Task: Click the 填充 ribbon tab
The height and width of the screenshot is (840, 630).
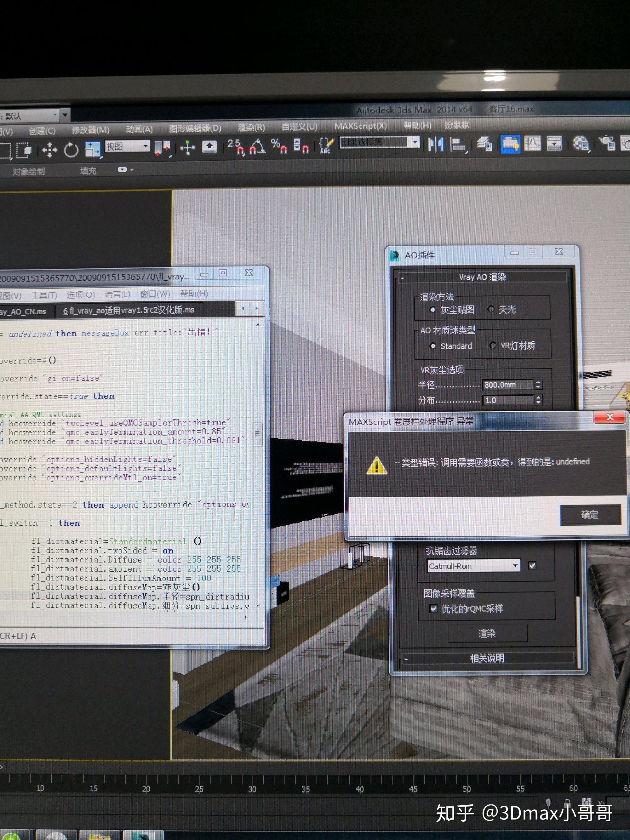Action: coord(88,171)
